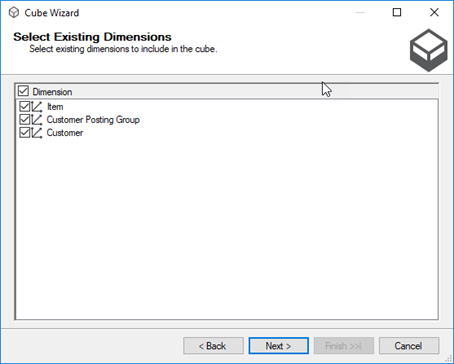This screenshot has width=454, height=364.
Task: Click the window resize grip corner
Action: click(449, 359)
